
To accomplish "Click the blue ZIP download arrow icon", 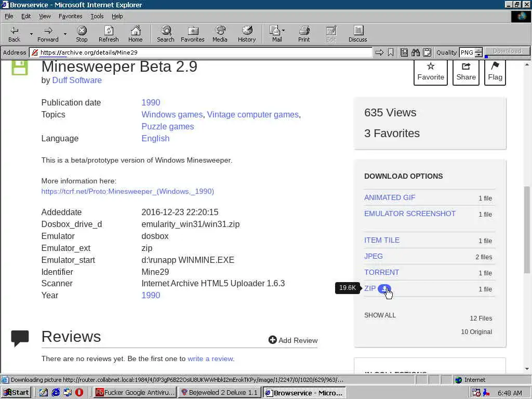I will pos(384,289).
